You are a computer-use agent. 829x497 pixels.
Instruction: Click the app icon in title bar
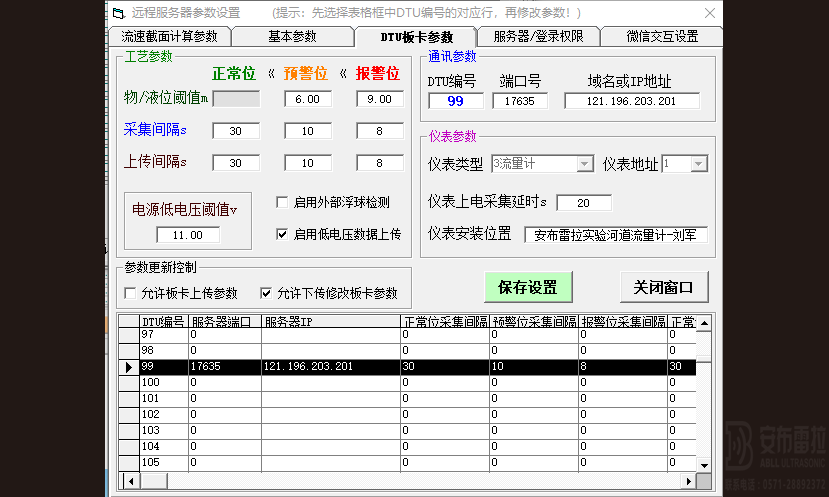coord(118,13)
